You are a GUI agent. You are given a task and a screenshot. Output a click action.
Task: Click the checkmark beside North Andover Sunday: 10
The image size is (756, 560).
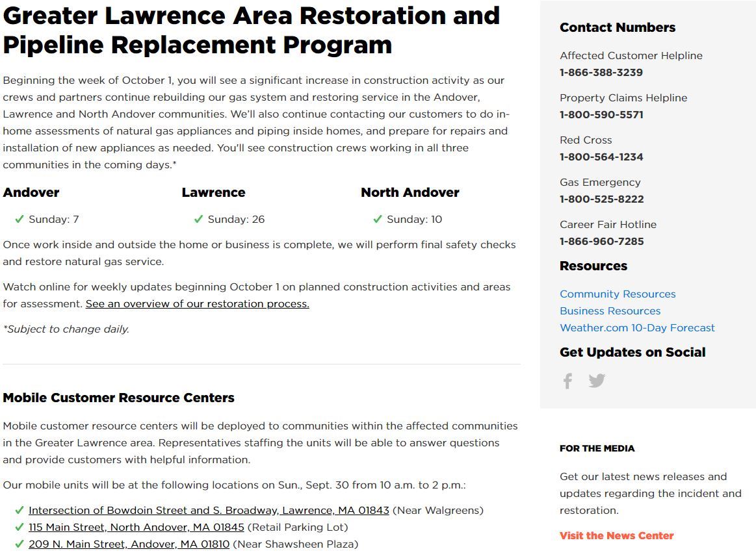378,220
